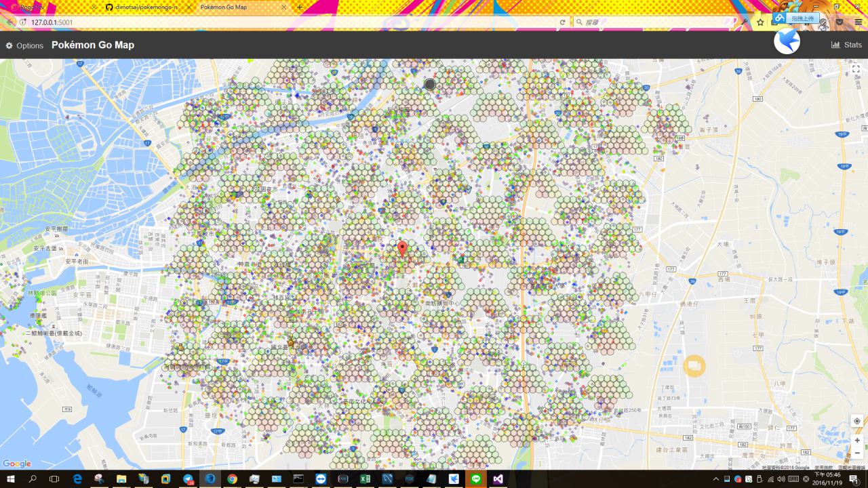Open the taskbar clock showing 05:46
Image resolution: width=868 pixels, height=488 pixels.
coord(827,479)
